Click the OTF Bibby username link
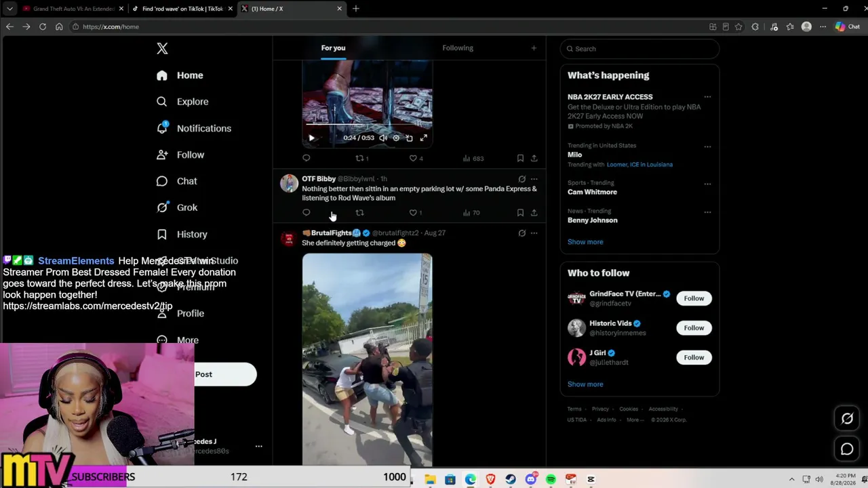The width and height of the screenshot is (868, 488). pyautogui.click(x=319, y=179)
